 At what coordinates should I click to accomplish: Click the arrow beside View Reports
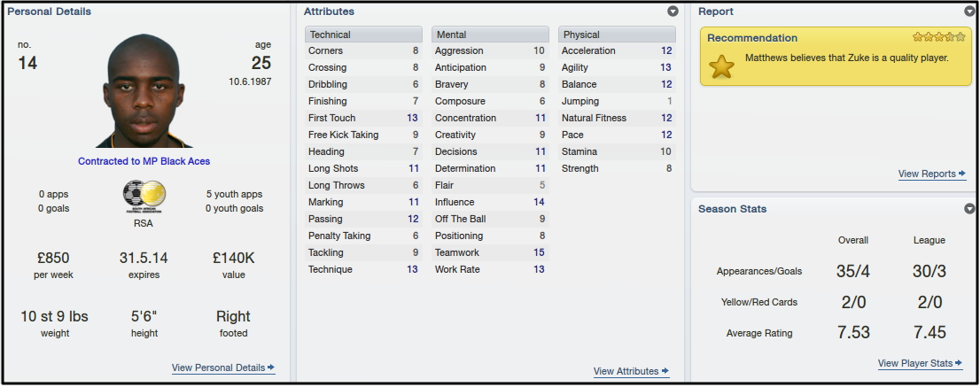tap(962, 174)
